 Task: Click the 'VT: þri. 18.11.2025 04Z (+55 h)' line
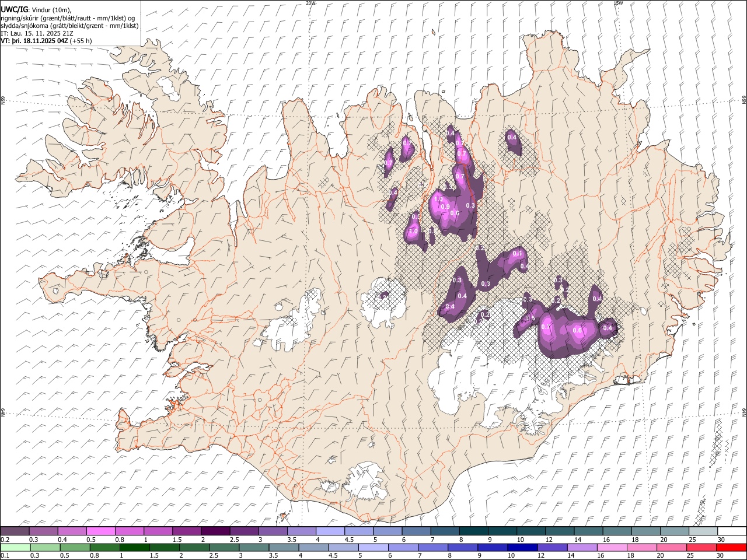[x=46, y=41]
